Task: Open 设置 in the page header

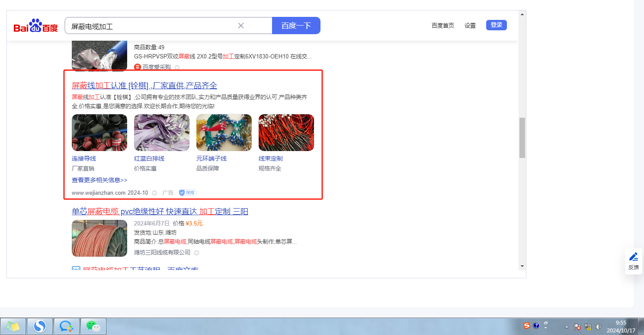Action: (470, 26)
